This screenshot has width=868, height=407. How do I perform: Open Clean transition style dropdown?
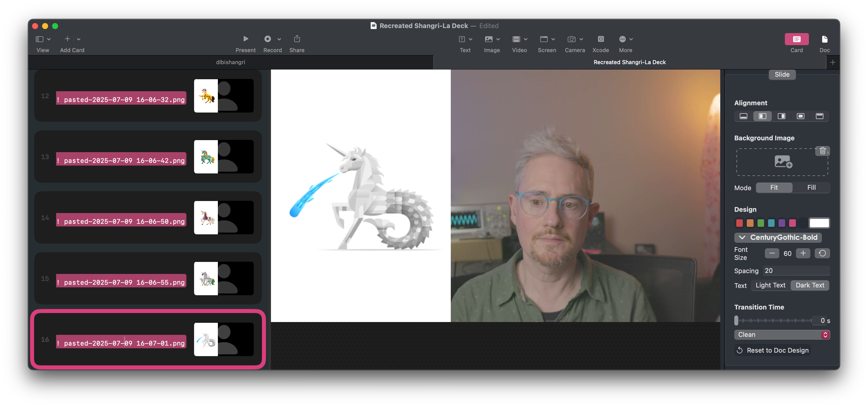782,335
